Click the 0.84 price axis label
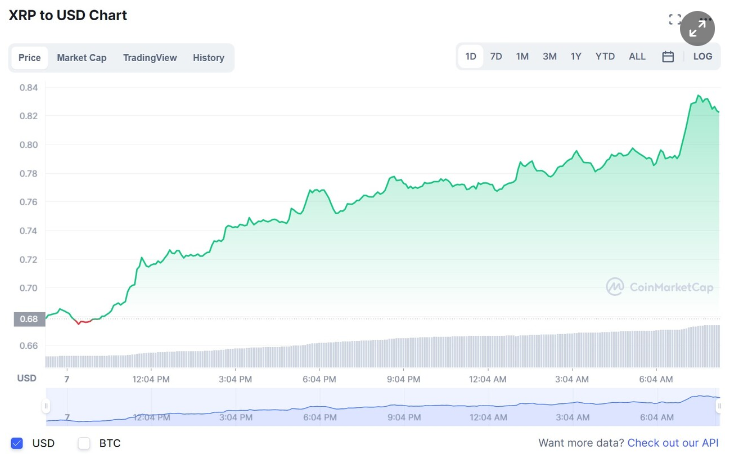This screenshot has width=740, height=464. tap(29, 87)
